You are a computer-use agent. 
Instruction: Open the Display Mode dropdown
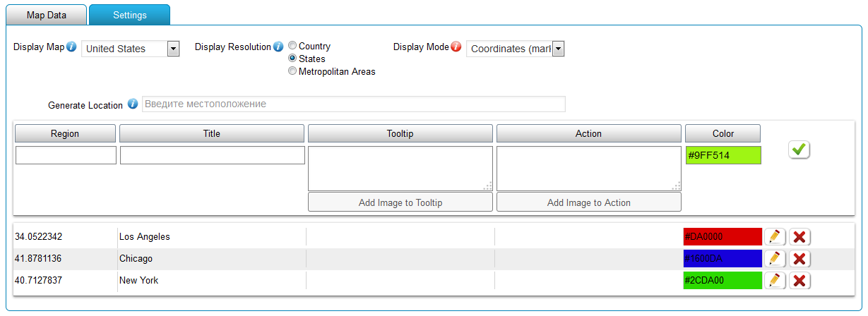pyautogui.click(x=516, y=49)
